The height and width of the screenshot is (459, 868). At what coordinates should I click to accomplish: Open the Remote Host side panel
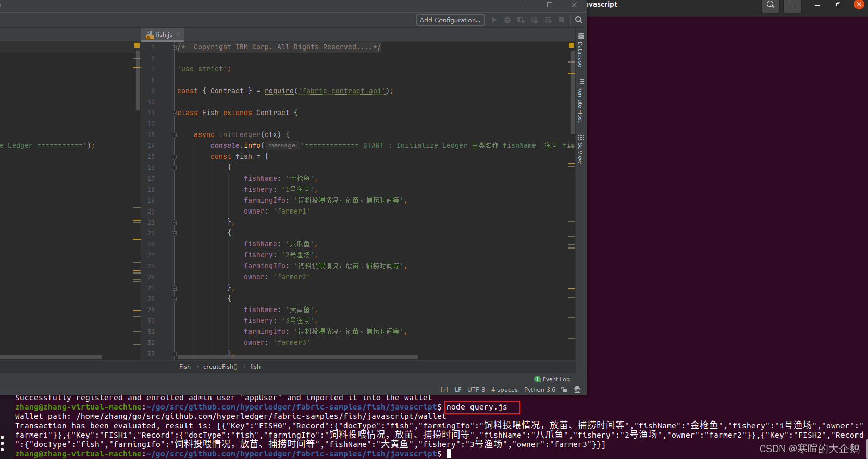pyautogui.click(x=580, y=101)
